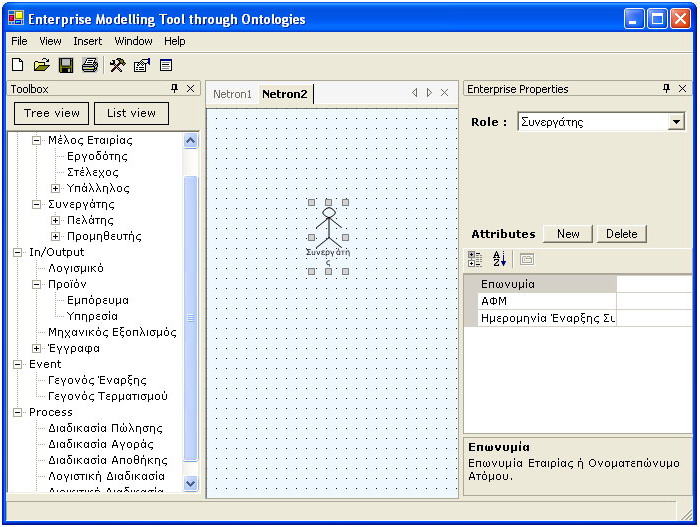Click the Alphabetical sort attributes icon
The image size is (700, 527).
(499, 259)
